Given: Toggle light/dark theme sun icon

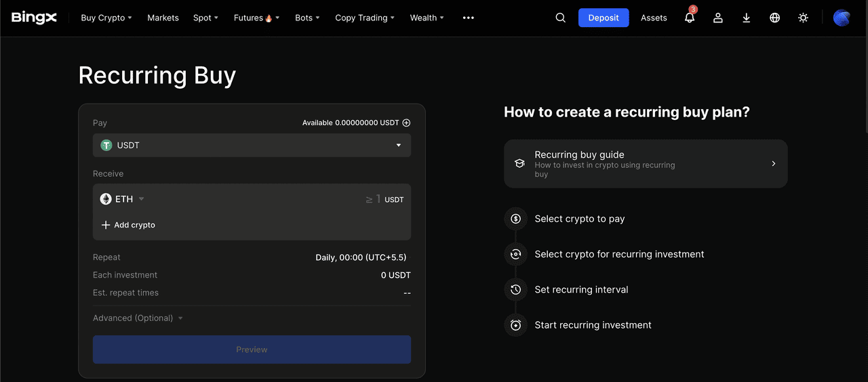Looking at the screenshot, I should tap(804, 18).
